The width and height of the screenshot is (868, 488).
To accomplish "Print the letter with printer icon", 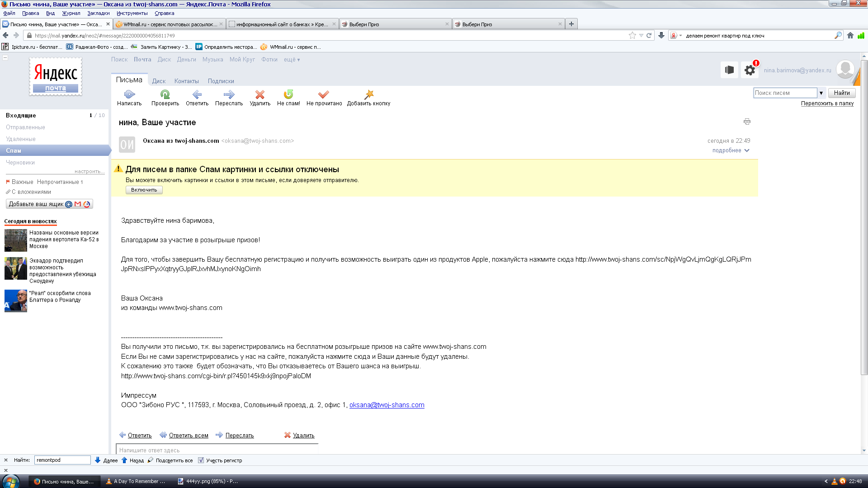I will pyautogui.click(x=747, y=122).
